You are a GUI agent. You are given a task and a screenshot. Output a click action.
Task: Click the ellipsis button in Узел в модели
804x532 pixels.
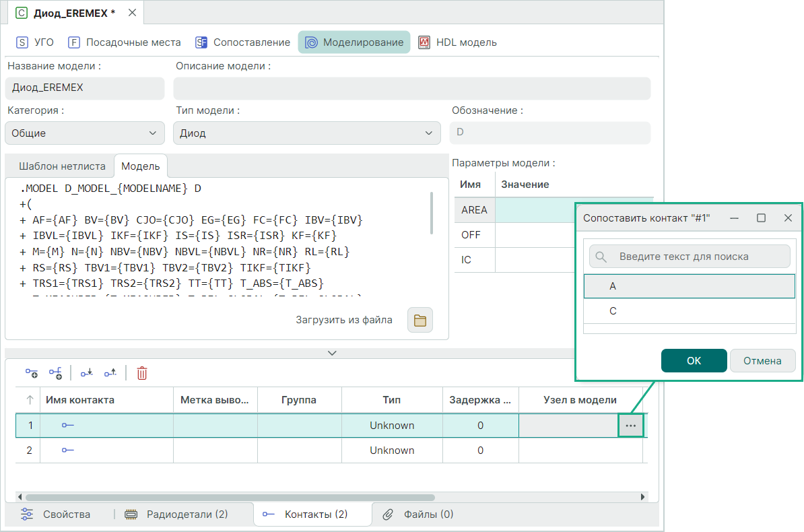(630, 426)
